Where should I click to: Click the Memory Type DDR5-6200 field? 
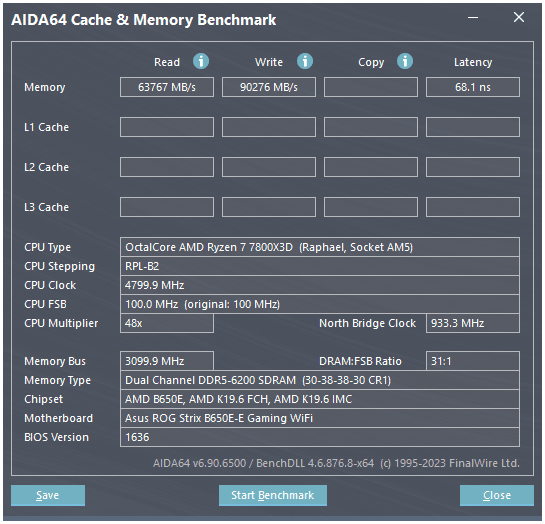[x=320, y=380]
